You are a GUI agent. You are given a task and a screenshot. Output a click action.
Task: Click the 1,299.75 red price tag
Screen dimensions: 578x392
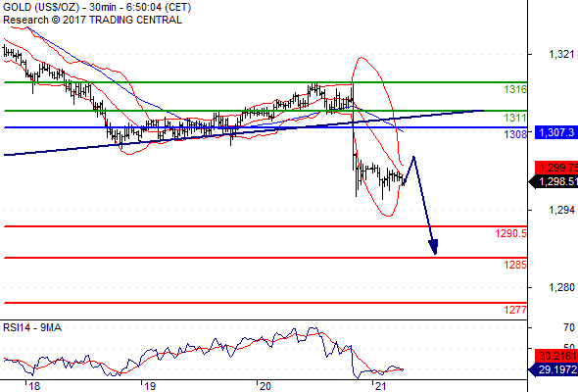556,168
